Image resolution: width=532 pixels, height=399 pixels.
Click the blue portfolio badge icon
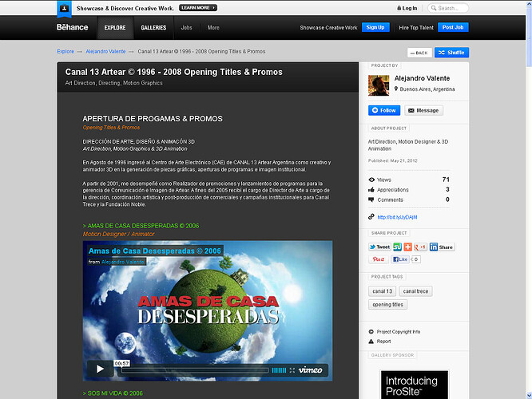(x=64, y=9)
